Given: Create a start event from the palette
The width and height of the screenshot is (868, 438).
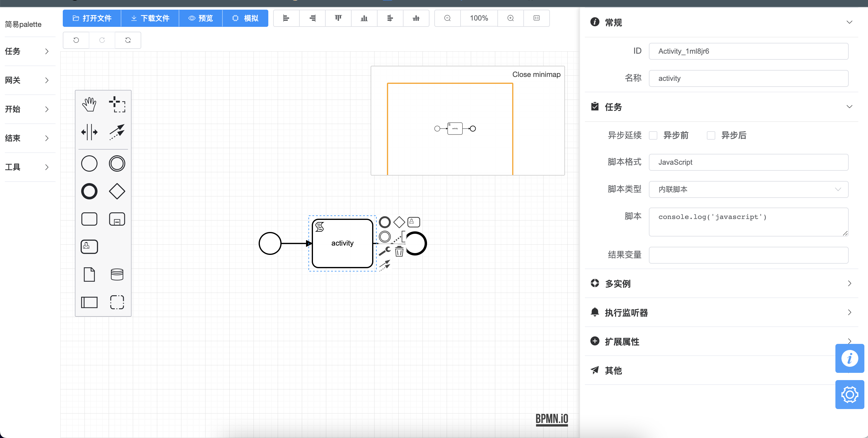Looking at the screenshot, I should (89, 163).
